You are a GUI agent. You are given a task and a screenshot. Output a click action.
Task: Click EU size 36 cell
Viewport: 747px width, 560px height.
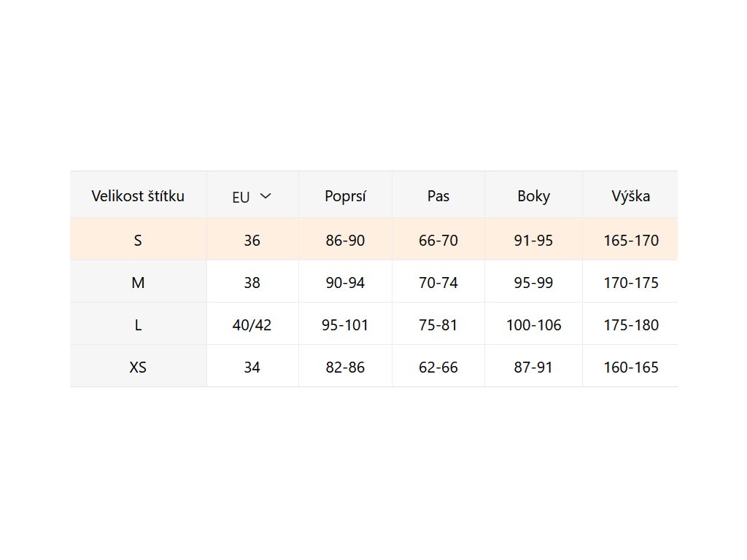pos(252,240)
